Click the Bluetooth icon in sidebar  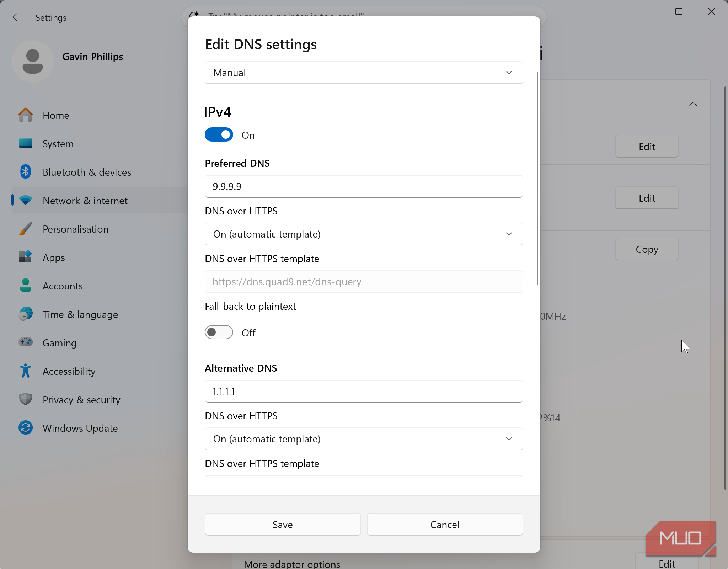pyautogui.click(x=25, y=172)
